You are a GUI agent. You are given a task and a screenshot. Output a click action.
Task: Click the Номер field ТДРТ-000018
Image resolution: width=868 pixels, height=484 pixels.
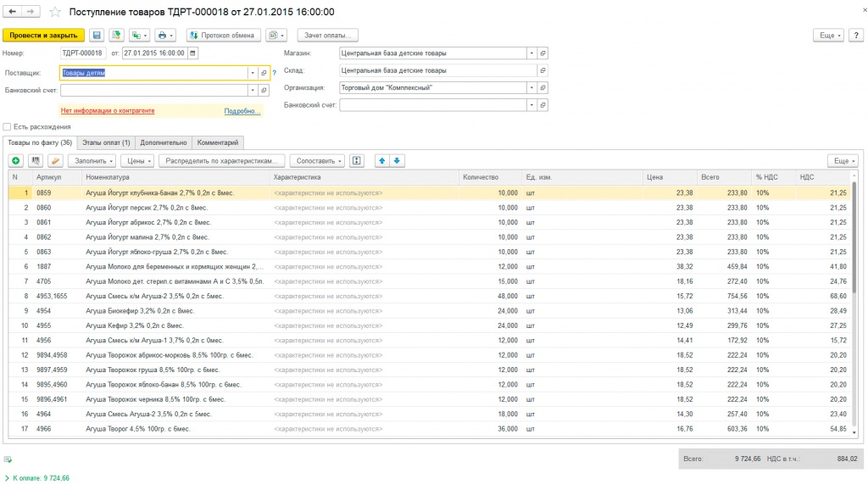[82, 53]
